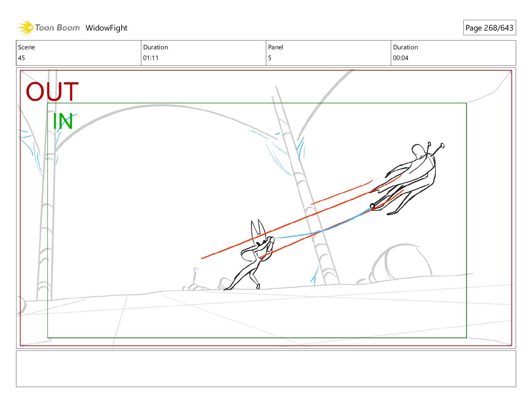This screenshot has width=532, height=411.
Task: Select the panel number 5
Action: click(270, 58)
